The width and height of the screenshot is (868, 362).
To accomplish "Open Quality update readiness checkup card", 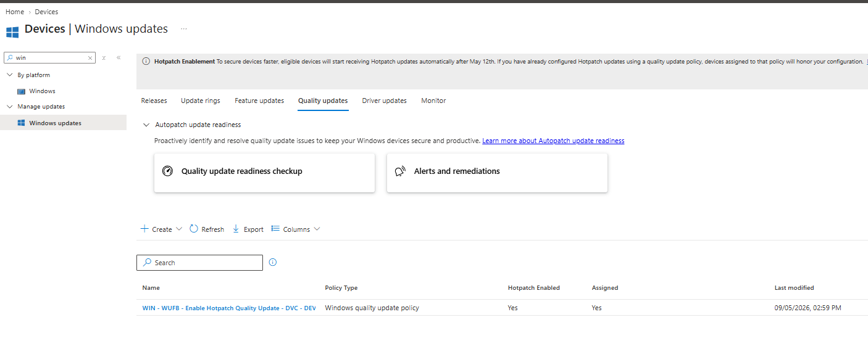I will click(264, 173).
